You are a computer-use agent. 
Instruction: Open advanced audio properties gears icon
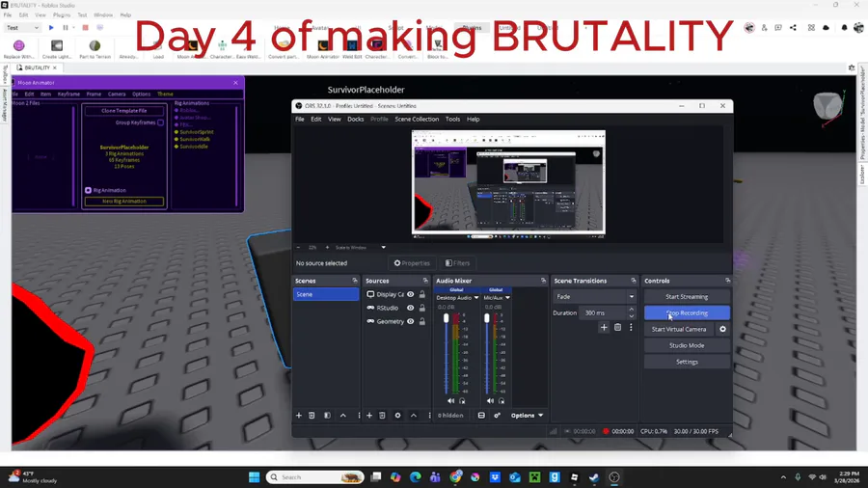(497, 416)
